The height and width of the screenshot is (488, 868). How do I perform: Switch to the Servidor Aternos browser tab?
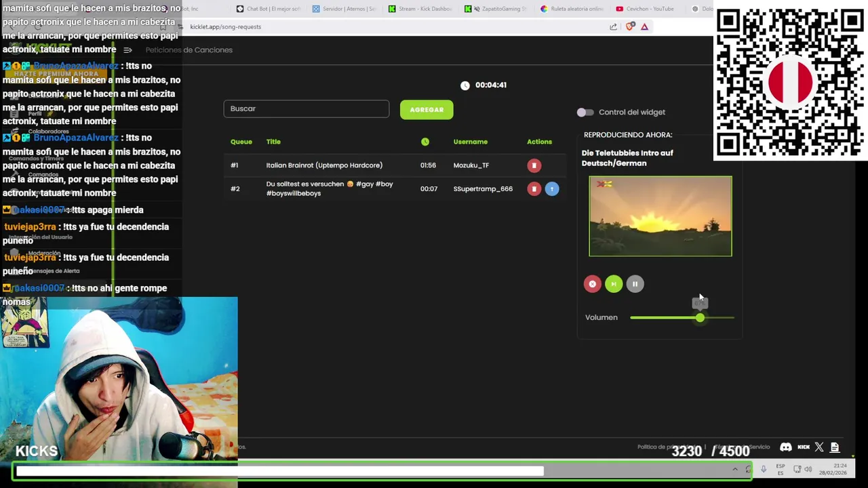click(344, 9)
